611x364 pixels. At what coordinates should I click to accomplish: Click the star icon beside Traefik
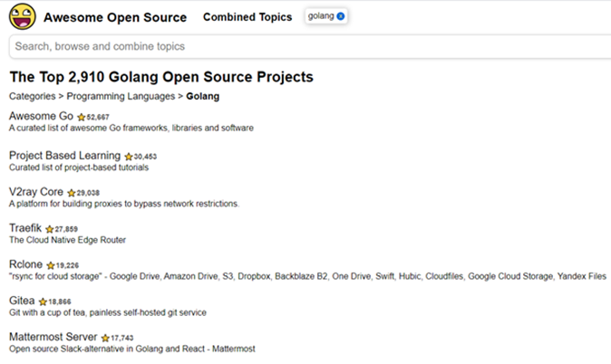[50, 229]
